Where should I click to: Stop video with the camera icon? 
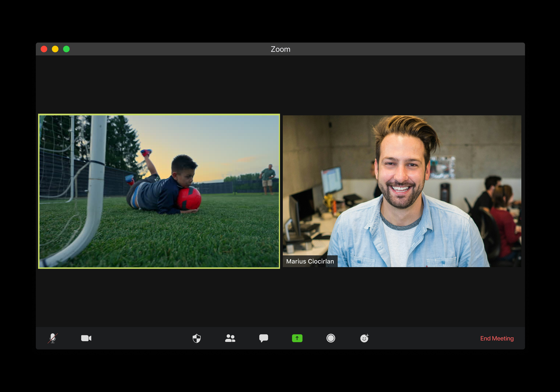[x=86, y=338]
